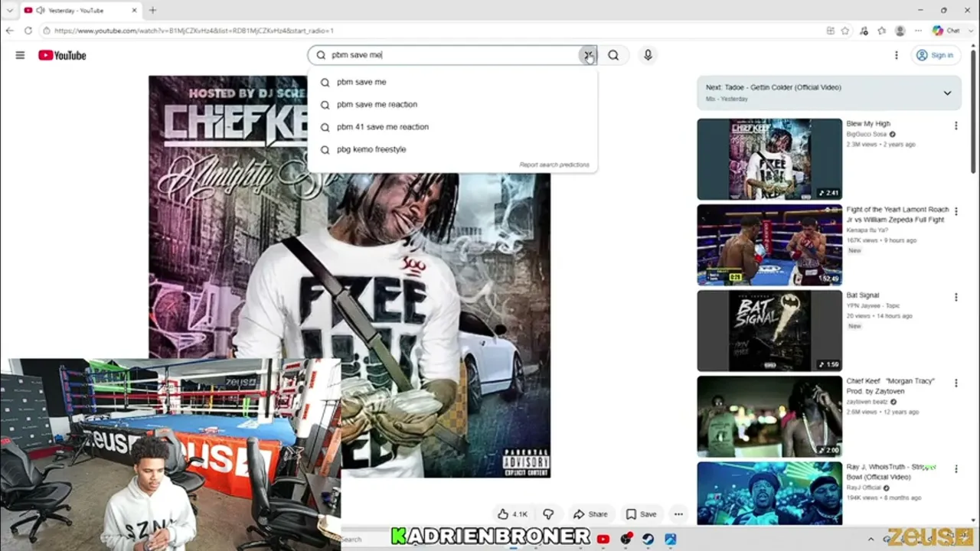This screenshot has width=980, height=551.
Task: Click the Fight of the Year video title
Action: coord(897,214)
